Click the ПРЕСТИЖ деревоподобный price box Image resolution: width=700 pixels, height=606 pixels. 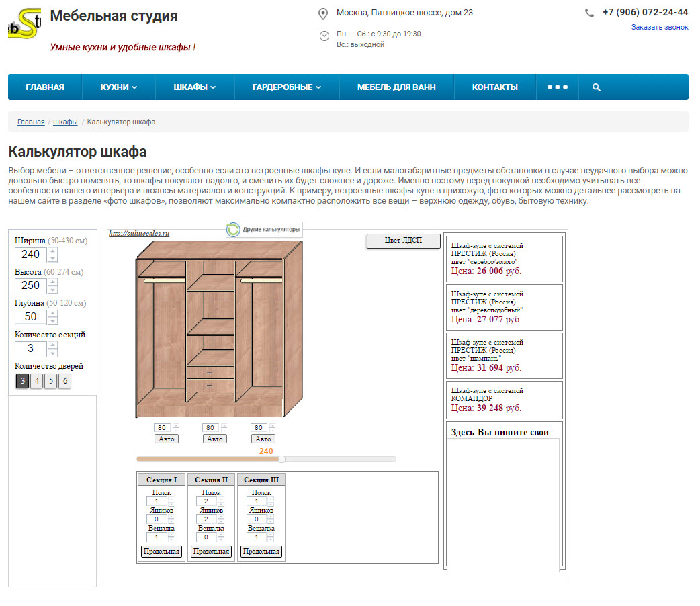point(504,307)
